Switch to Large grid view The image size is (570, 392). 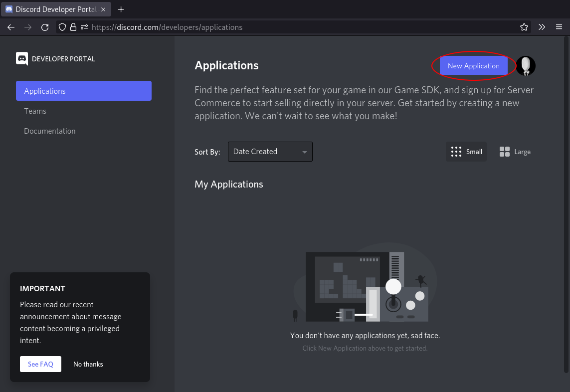coord(515,152)
